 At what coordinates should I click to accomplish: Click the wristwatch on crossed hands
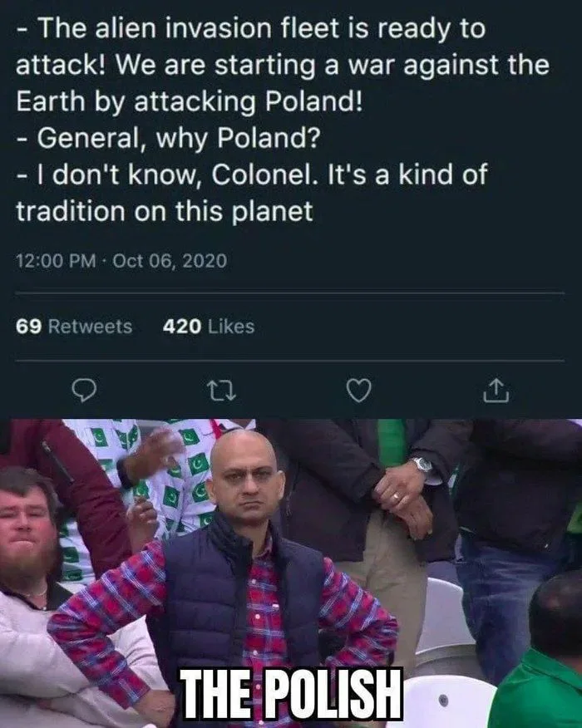pyautogui.click(x=422, y=465)
